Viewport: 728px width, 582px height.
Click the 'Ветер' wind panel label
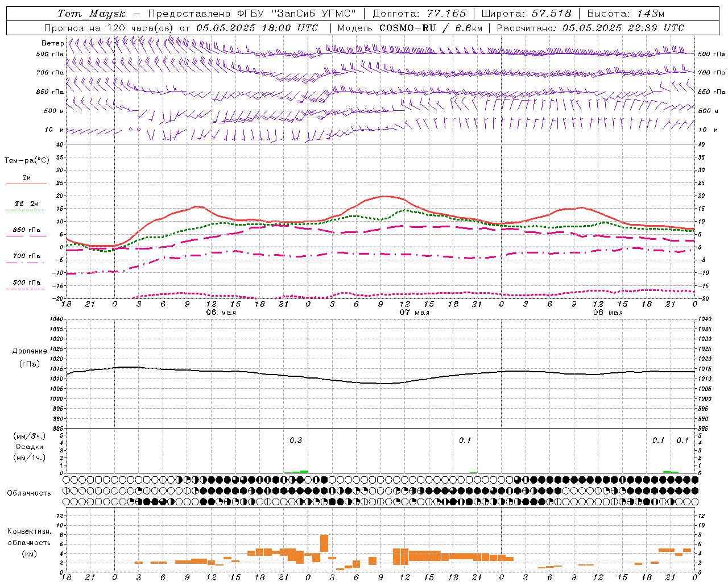(52, 43)
